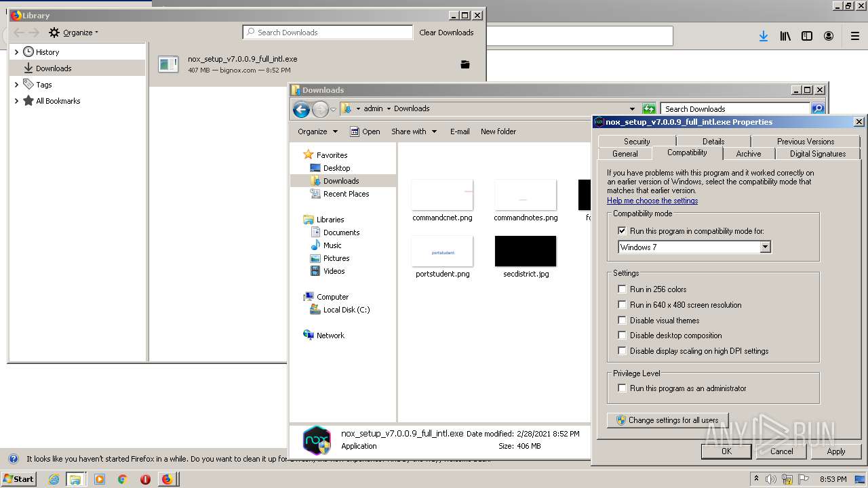Screen dimensions: 868x488
Task: Select Downloads in Library sidebar
Action: point(77,68)
